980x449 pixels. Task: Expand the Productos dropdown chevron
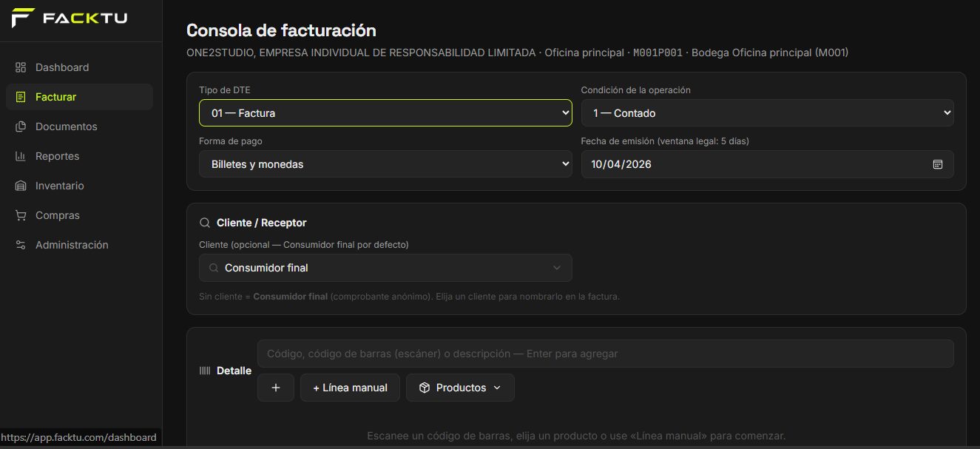(x=497, y=388)
